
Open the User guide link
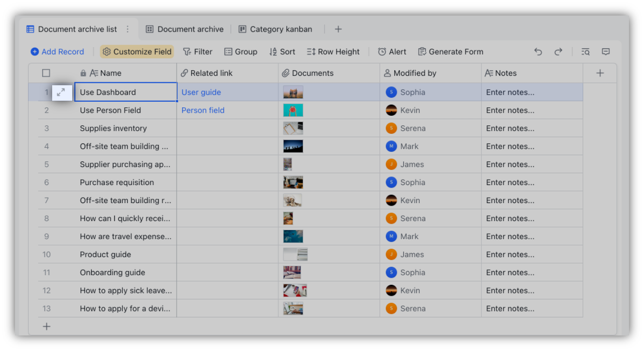201,92
